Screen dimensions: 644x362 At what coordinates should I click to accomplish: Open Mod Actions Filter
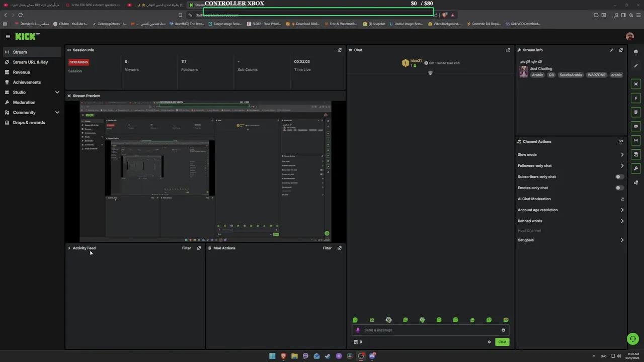pyautogui.click(x=327, y=248)
